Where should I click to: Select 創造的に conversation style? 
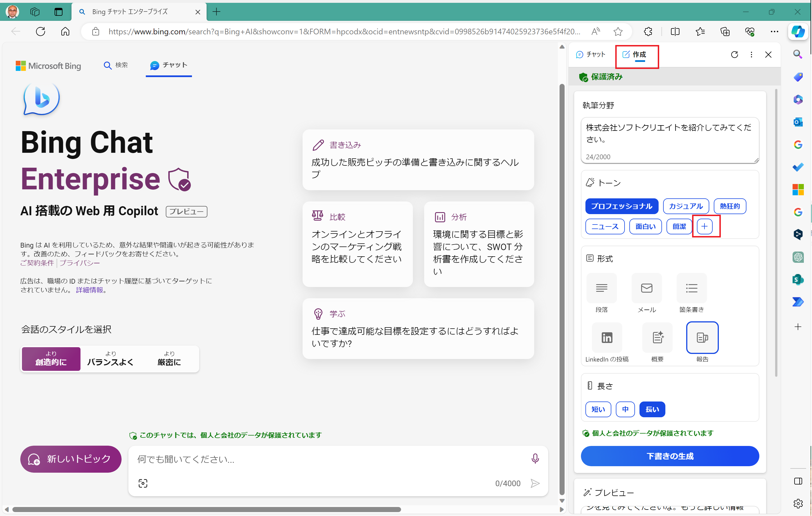pyautogui.click(x=51, y=359)
